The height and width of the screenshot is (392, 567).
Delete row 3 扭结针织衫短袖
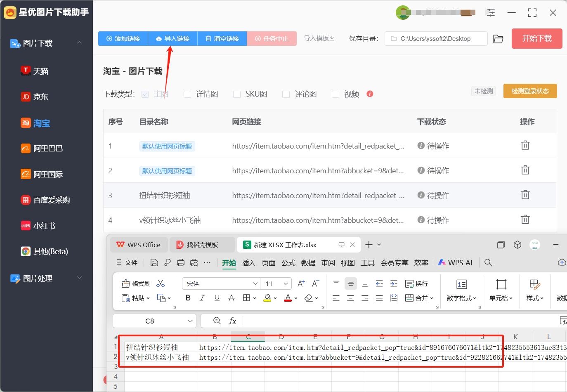pos(525,195)
